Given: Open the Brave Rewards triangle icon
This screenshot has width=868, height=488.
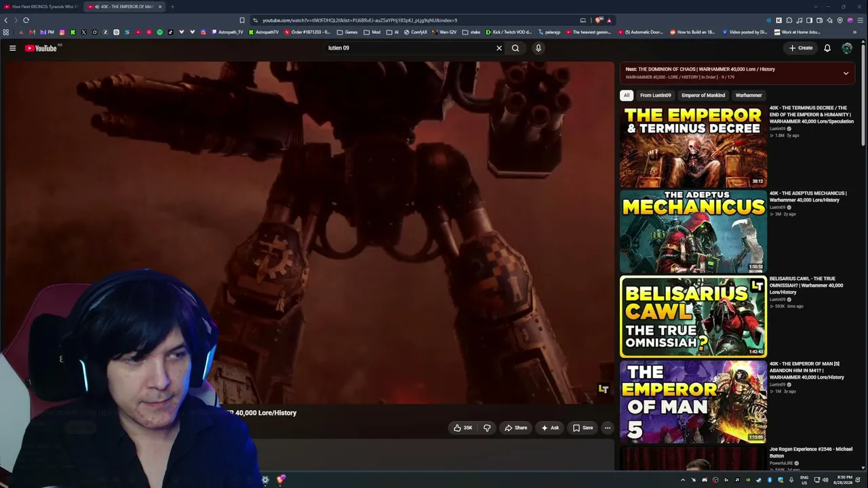Looking at the screenshot, I should pos(609,20).
